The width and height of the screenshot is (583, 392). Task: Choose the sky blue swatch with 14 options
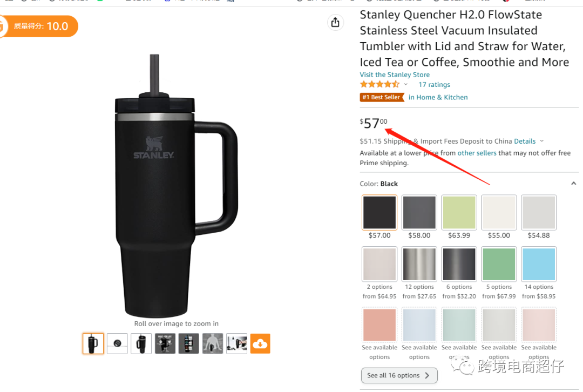pyautogui.click(x=538, y=264)
